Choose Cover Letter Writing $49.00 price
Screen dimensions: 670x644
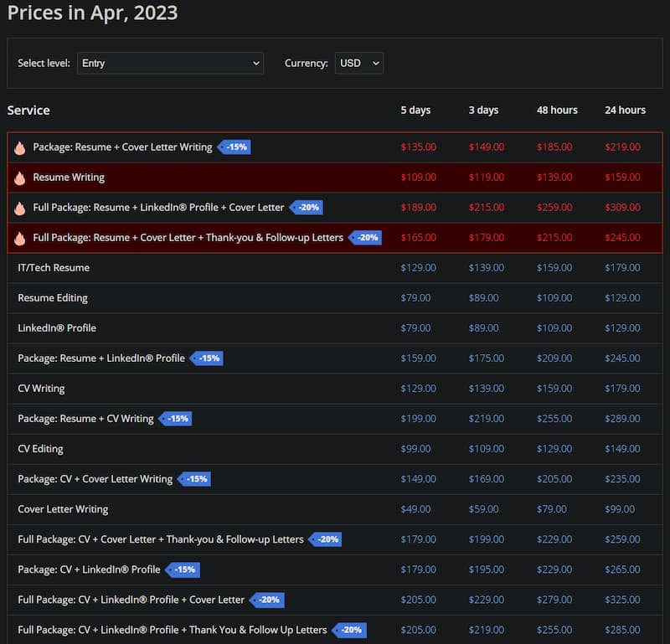415,509
